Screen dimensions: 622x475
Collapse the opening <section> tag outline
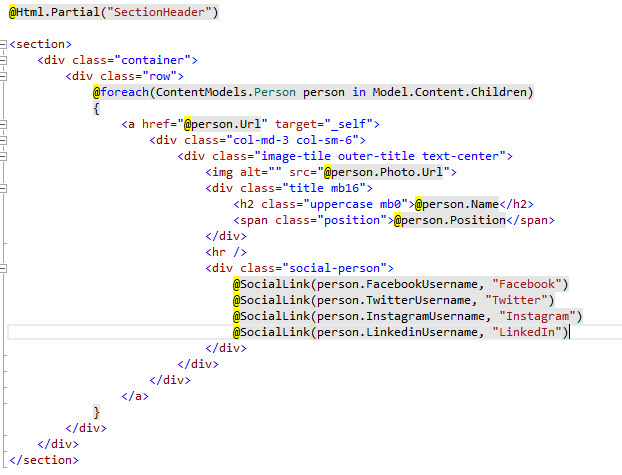tap(3, 44)
